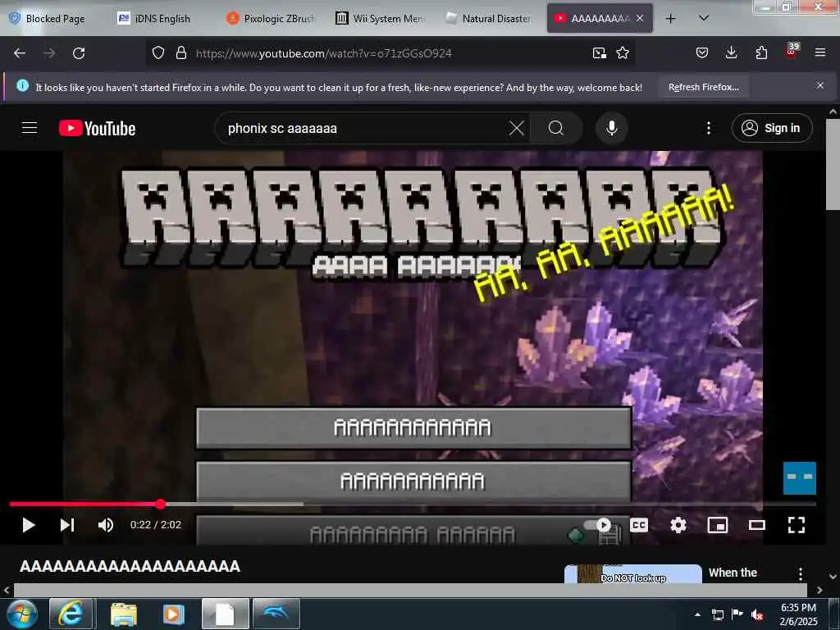Screen dimensions: 840x630
Task: Skip to the next video
Action: point(67,525)
